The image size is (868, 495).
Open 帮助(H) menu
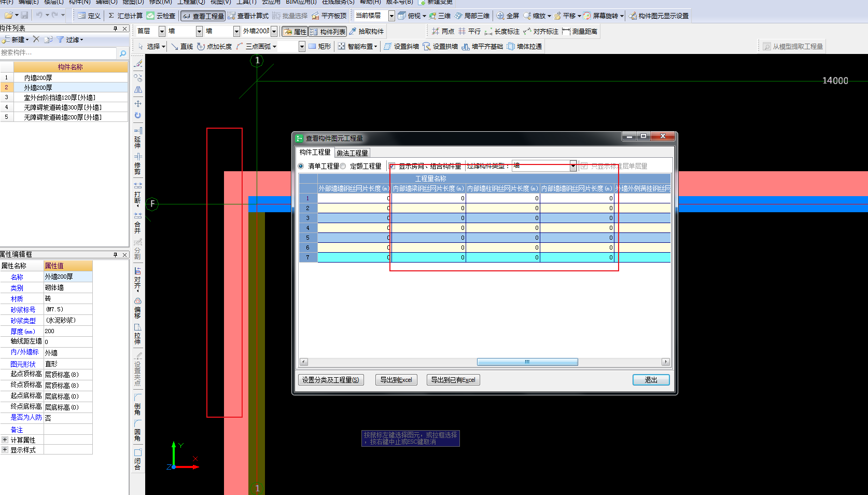370,2
